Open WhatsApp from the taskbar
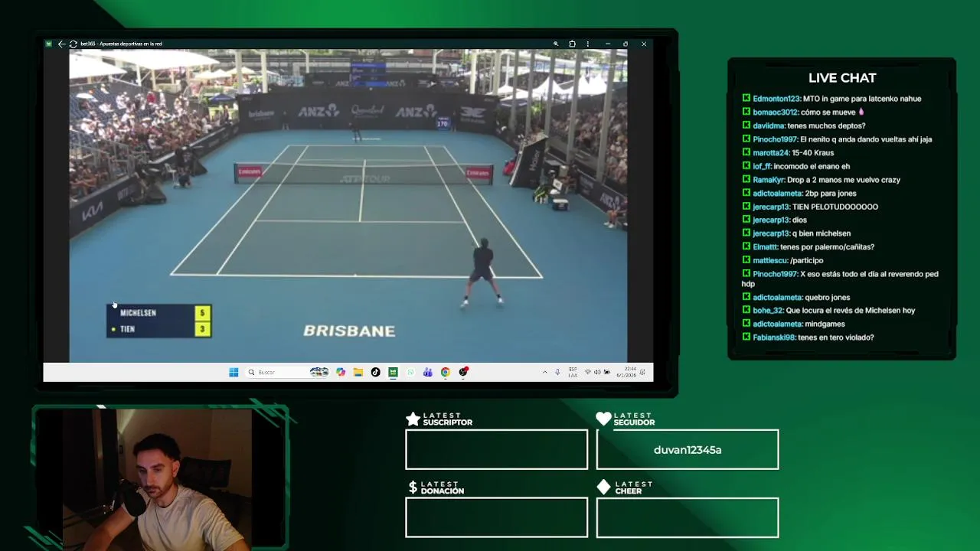The width and height of the screenshot is (980, 551). coord(410,372)
